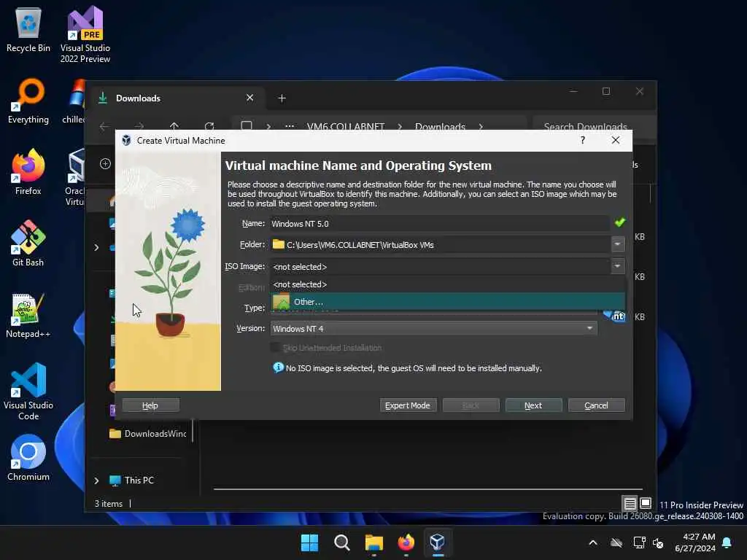Refresh the Explorer folder view
Viewport: 747px width, 560px height.
click(209, 127)
